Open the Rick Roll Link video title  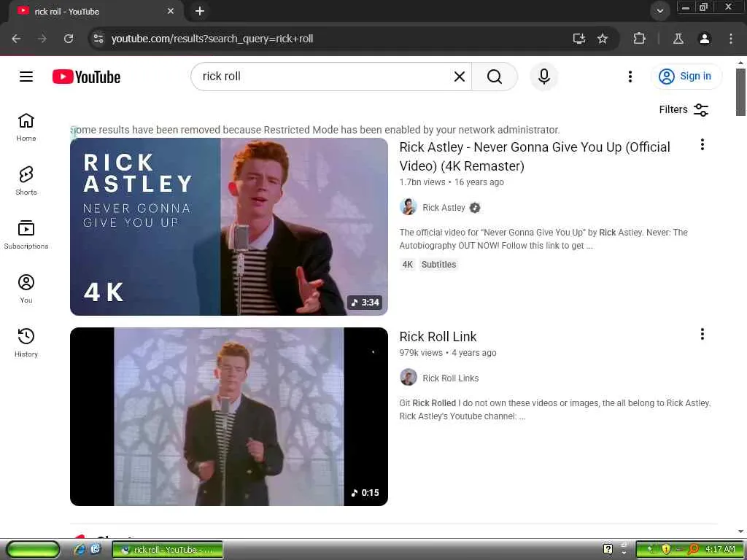click(438, 337)
